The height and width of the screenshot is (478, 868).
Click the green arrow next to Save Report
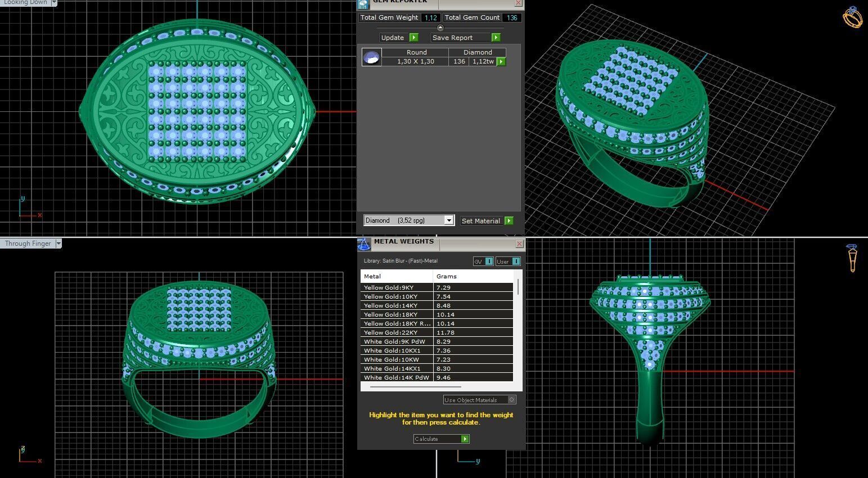coord(496,38)
